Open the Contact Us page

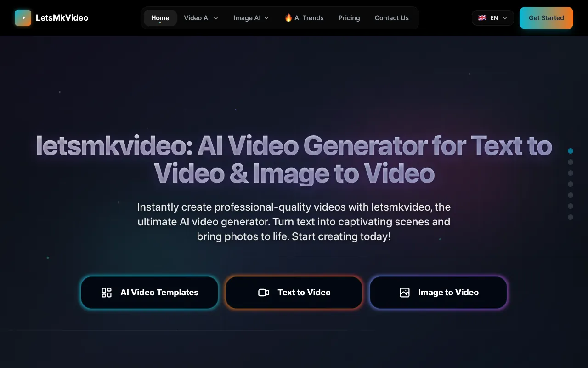pyautogui.click(x=392, y=18)
